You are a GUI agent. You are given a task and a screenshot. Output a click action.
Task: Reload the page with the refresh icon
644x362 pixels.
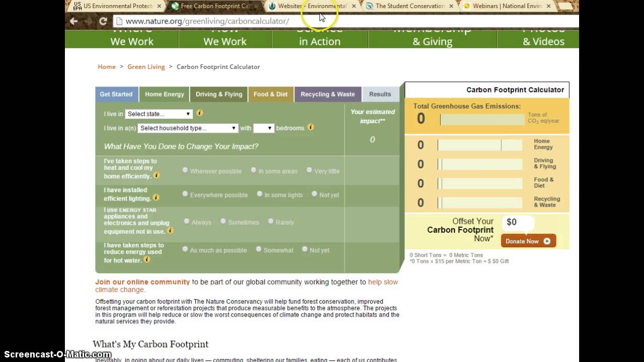pos(103,21)
